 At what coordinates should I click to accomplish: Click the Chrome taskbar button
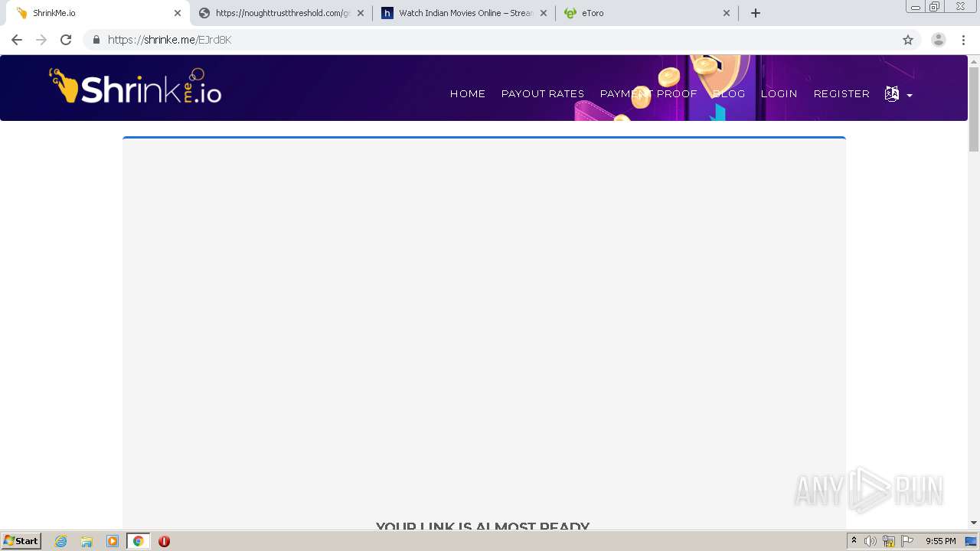(139, 541)
